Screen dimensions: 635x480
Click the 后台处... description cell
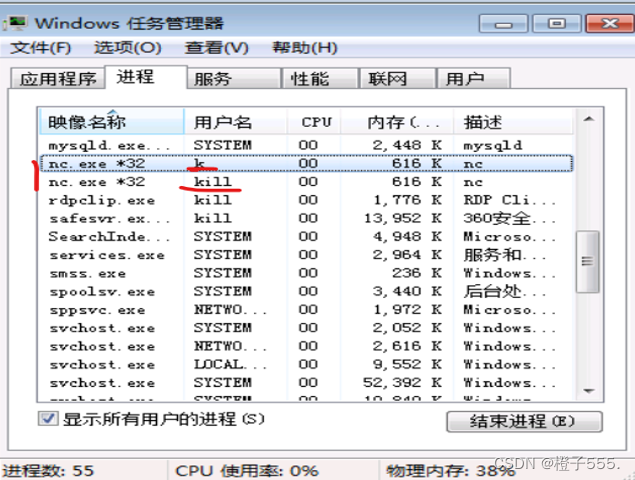[x=504, y=291]
